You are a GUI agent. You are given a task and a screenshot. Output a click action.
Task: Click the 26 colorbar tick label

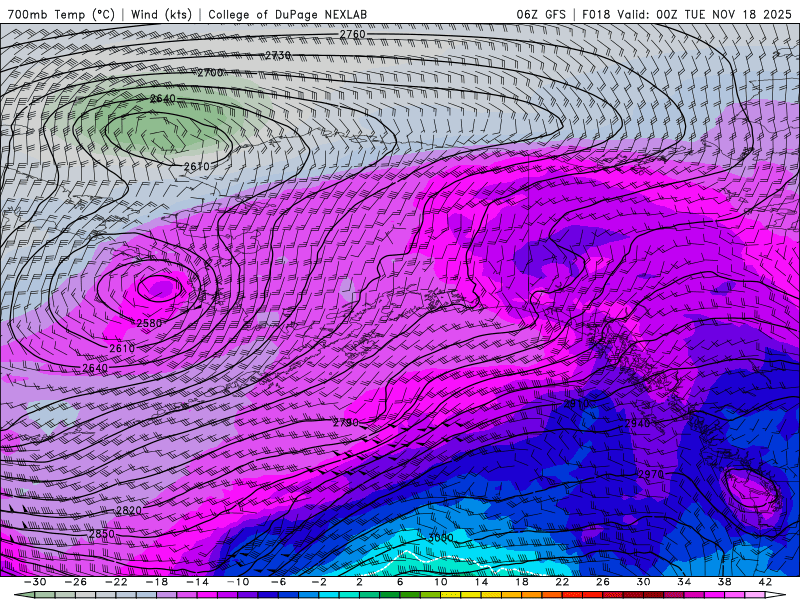[603, 582]
